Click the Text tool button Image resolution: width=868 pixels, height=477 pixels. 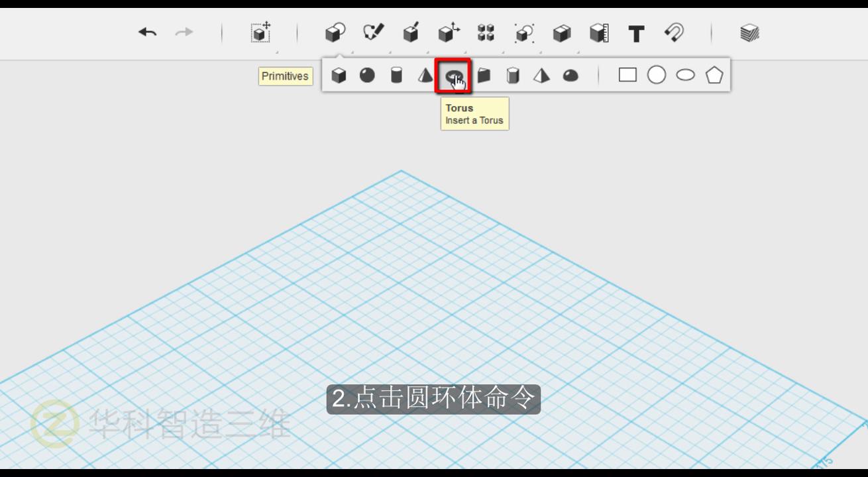pos(636,34)
